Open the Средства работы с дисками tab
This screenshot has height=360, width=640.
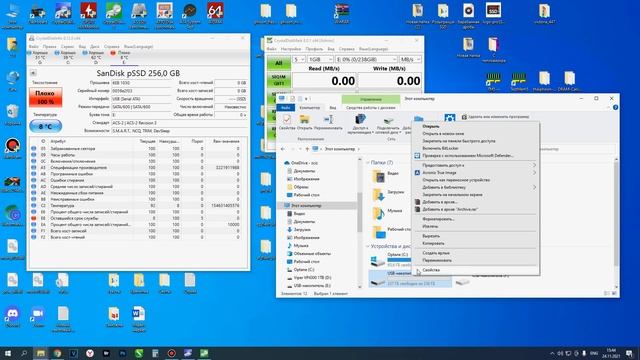tap(371, 108)
